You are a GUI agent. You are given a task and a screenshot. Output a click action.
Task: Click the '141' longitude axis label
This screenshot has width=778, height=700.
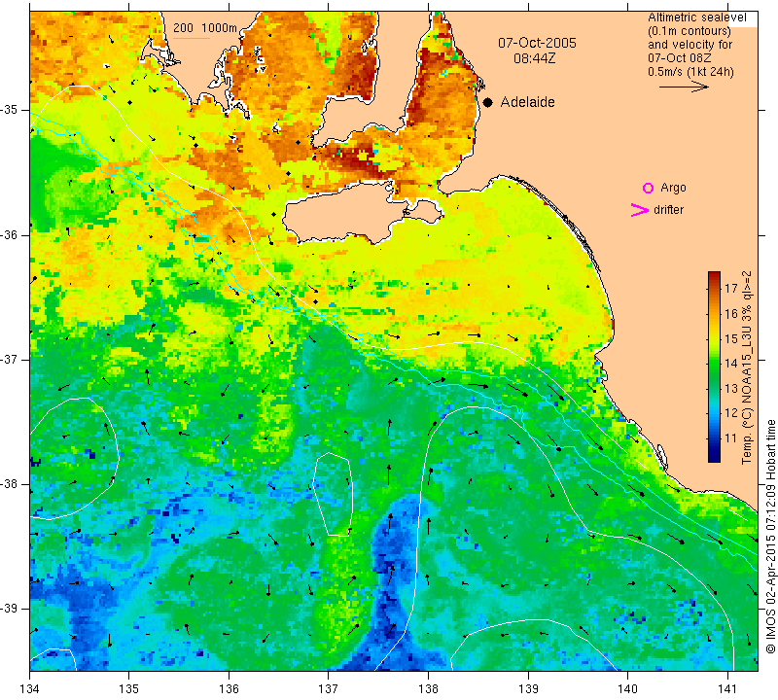pos(727,688)
